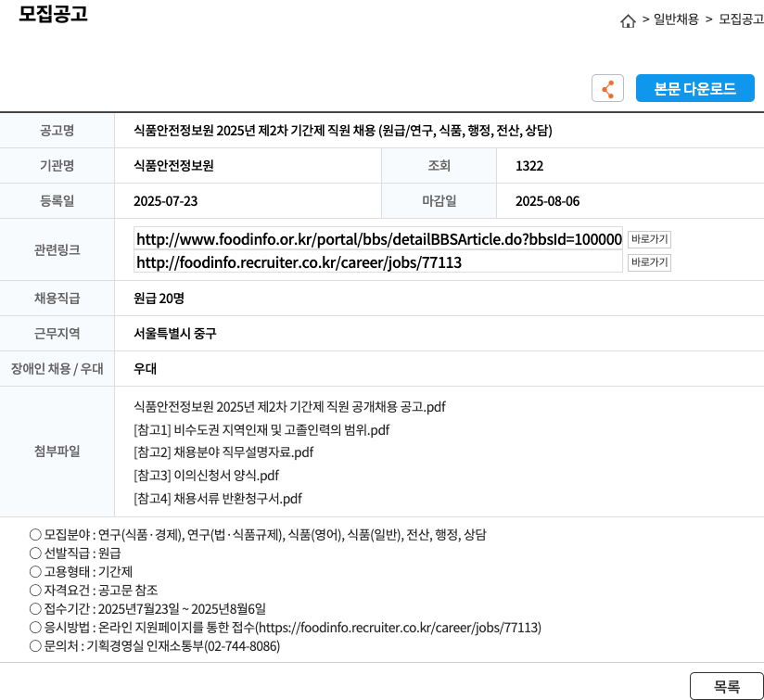Click the 장애인 채용 / 우대 label
764x700 pixels.
[x=57, y=369]
